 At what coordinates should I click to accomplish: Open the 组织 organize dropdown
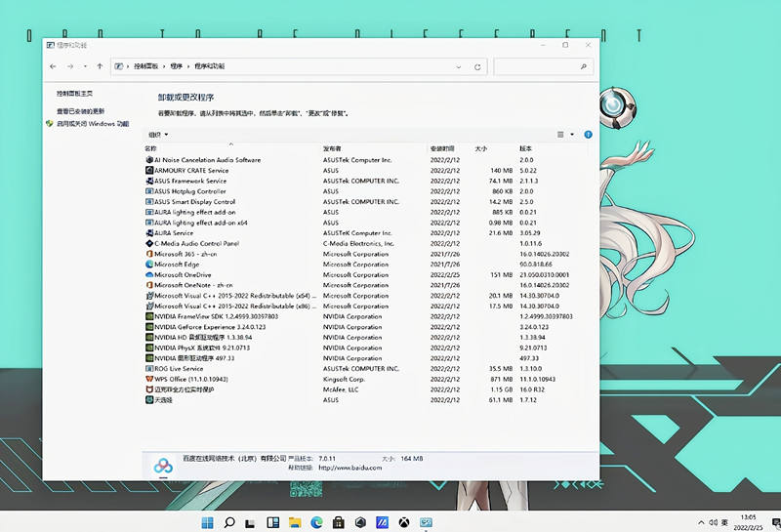click(x=158, y=135)
